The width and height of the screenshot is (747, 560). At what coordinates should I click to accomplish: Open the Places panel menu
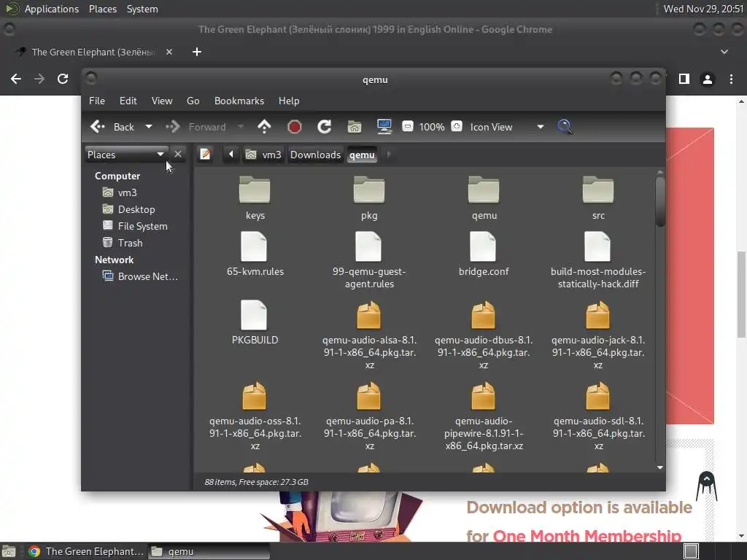[x=102, y=9]
